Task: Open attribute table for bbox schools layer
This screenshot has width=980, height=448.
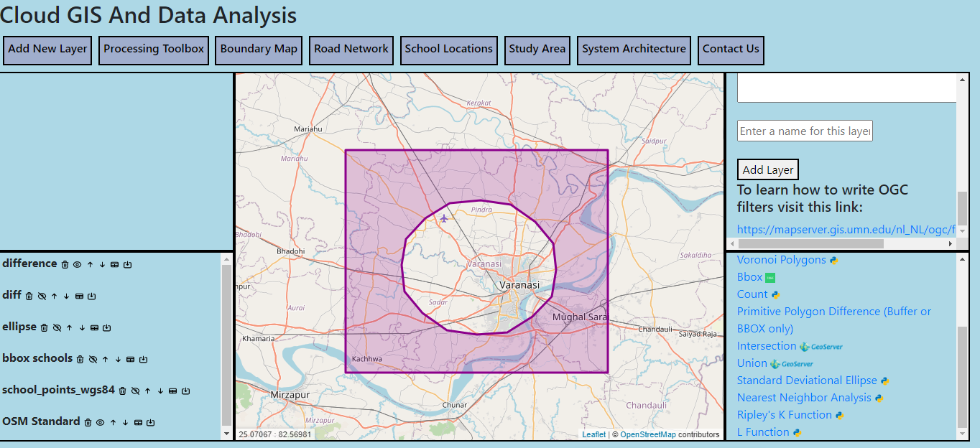Action: click(130, 360)
